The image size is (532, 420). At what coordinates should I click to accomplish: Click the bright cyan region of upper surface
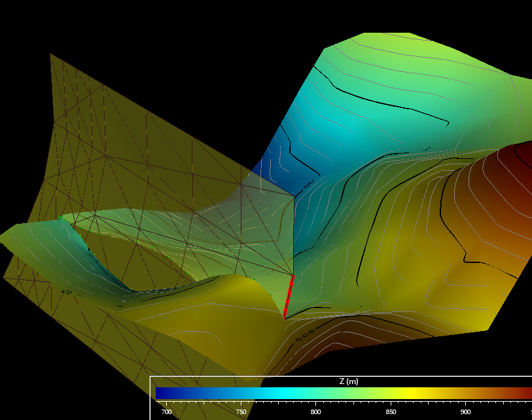coord(347,128)
